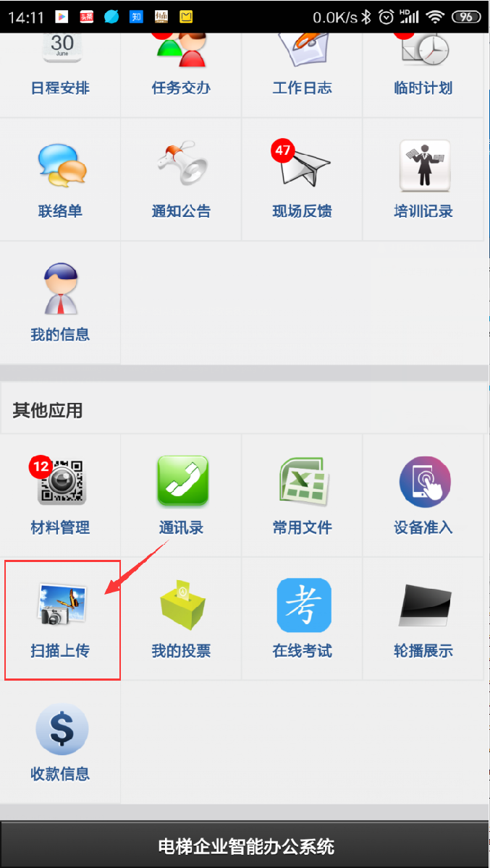The image size is (490, 868).
Task: Open 现场反馈 paper plane icon
Action: click(303, 166)
